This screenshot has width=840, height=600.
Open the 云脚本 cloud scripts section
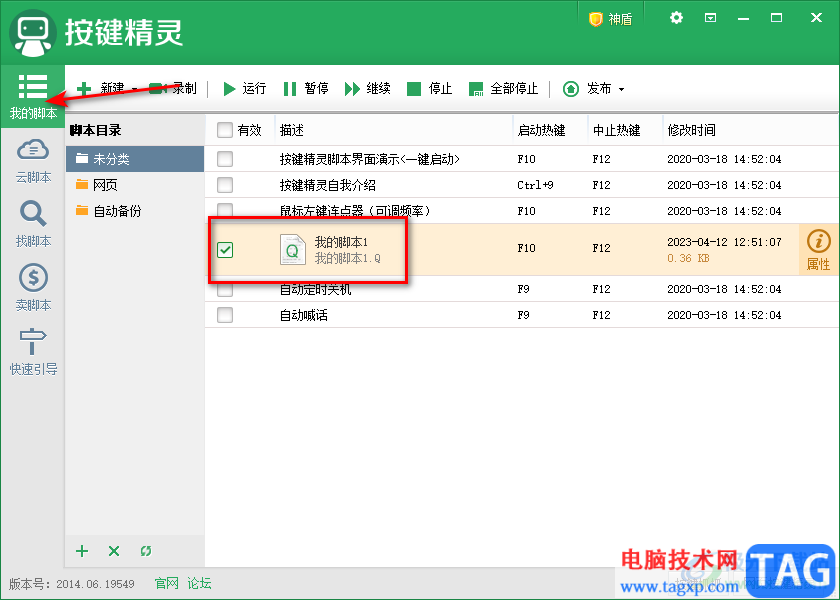[33, 161]
